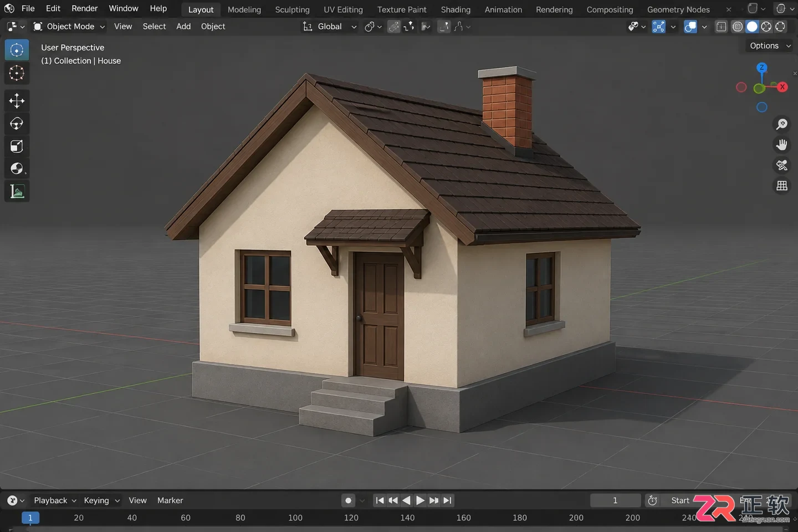Click the hand pan view icon
The width and height of the screenshot is (798, 532).
tap(782, 145)
